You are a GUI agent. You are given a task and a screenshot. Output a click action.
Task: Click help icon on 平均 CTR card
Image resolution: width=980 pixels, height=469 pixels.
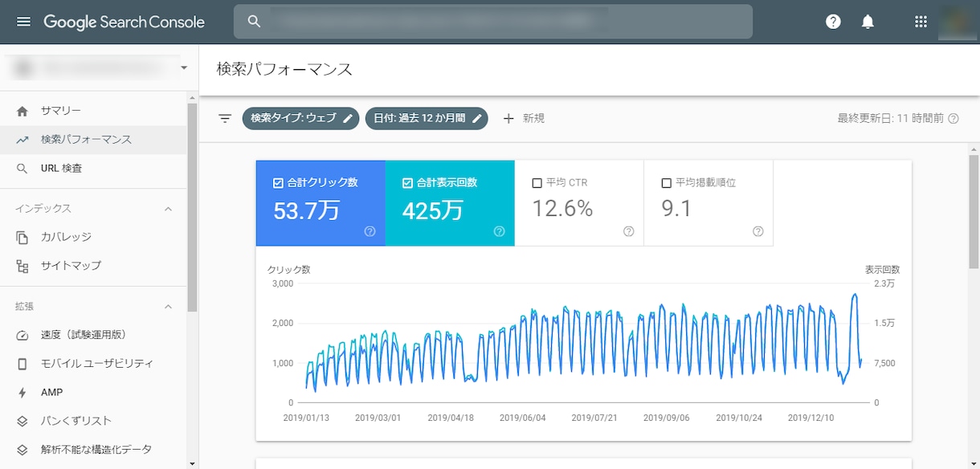[628, 231]
